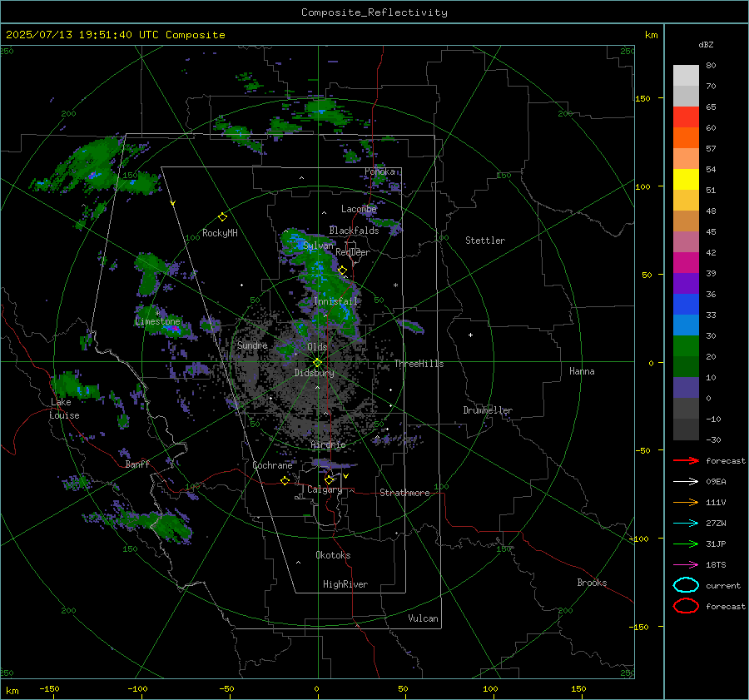Click the Brooks city label
The height and width of the screenshot is (700, 749).
592,583
